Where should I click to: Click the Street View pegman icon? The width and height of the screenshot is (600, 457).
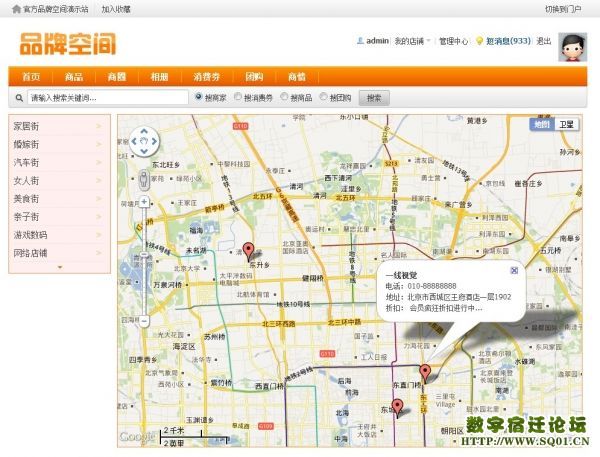click(x=144, y=180)
